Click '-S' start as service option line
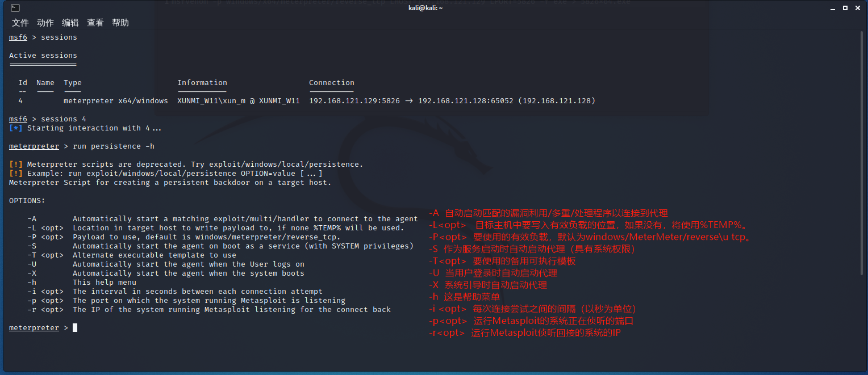This screenshot has width=868, height=375. [220, 246]
